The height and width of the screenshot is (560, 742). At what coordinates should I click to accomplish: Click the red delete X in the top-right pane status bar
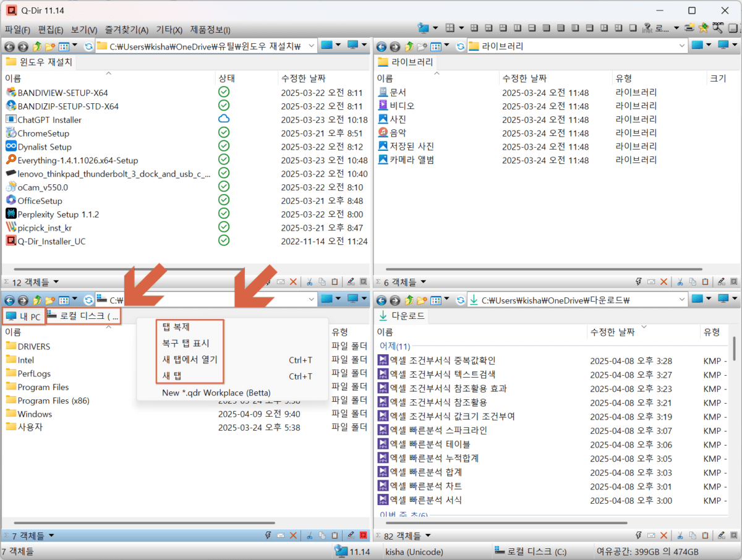tap(663, 282)
